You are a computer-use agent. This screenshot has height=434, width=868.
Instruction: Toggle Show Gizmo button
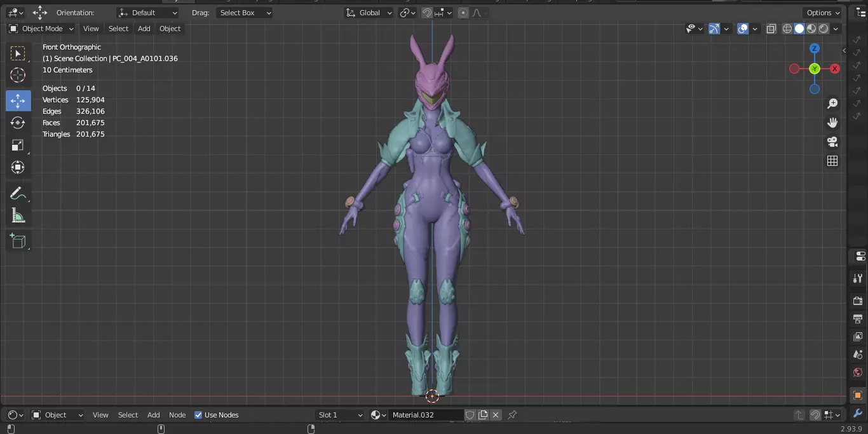point(714,29)
